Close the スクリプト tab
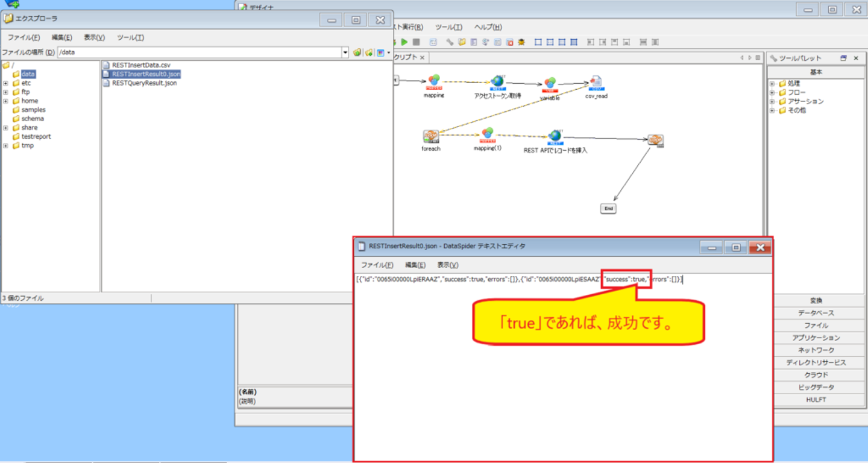868x463 pixels. point(422,58)
